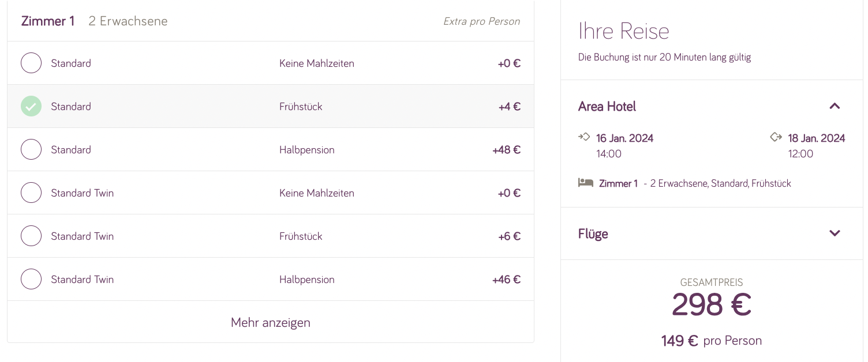Expand the Flüge section chevron

click(x=835, y=233)
